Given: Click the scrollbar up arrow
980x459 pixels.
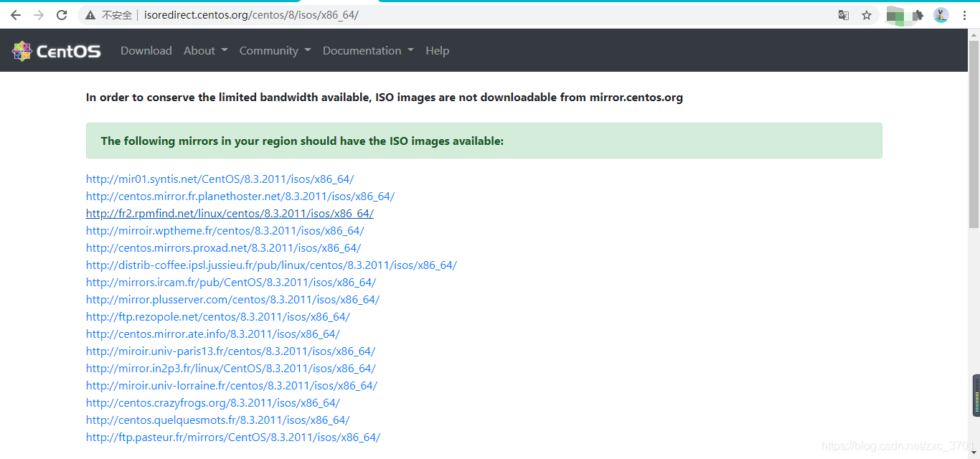Looking at the screenshot, I should [974, 34].
